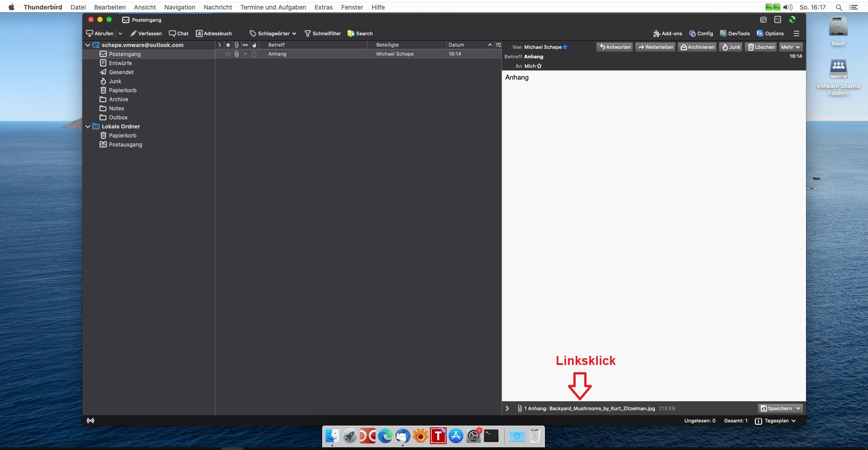Image resolution: width=868 pixels, height=450 pixels.
Task: Open the Adressbuch address book
Action: [214, 33]
